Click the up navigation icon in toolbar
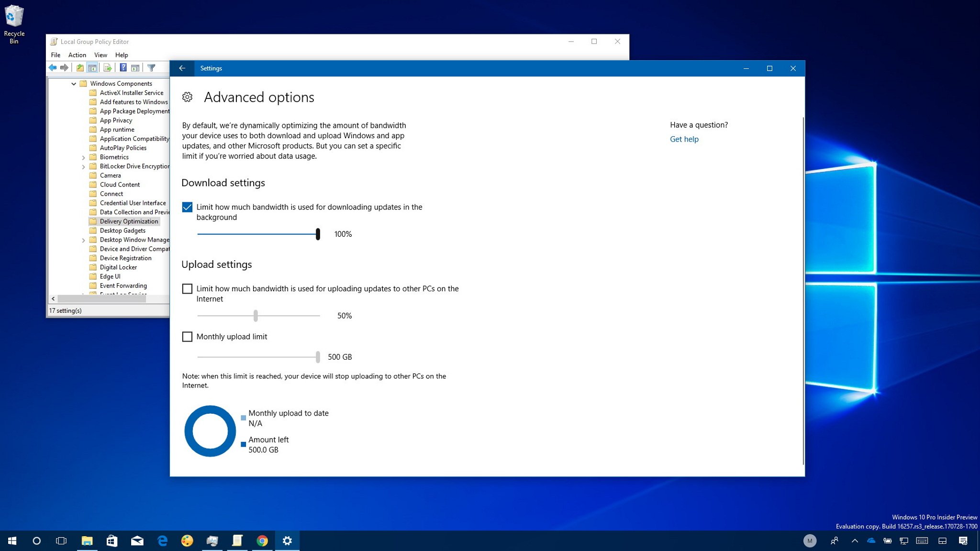The height and width of the screenshot is (551, 980). click(x=79, y=67)
